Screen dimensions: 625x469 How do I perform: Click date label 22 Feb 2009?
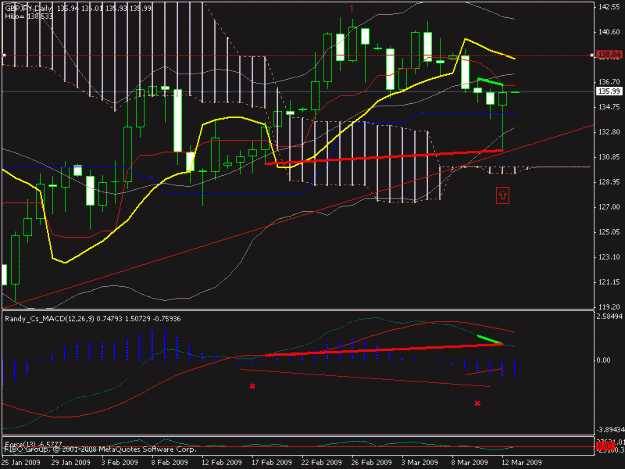pyautogui.click(x=322, y=462)
